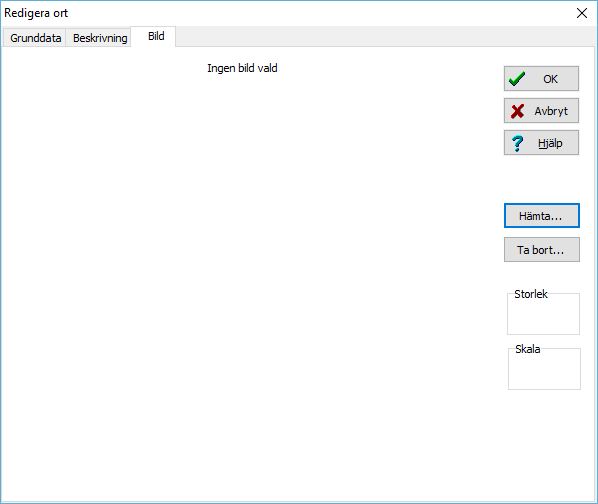Open help with the Hjälp button
The width and height of the screenshot is (598, 504).
pos(541,143)
